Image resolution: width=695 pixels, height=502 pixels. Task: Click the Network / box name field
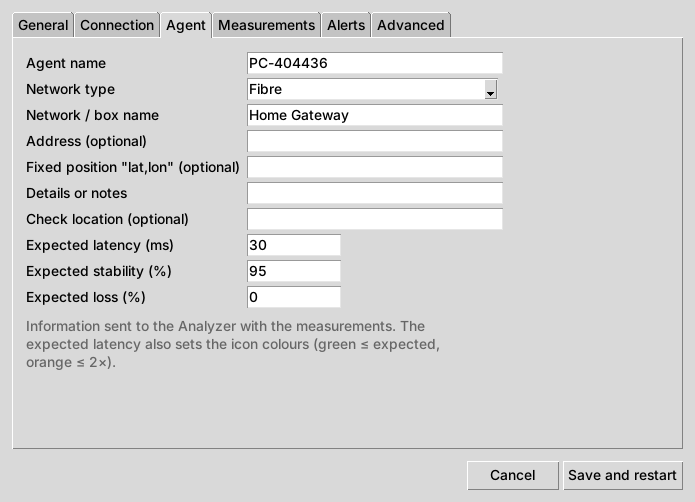click(375, 115)
